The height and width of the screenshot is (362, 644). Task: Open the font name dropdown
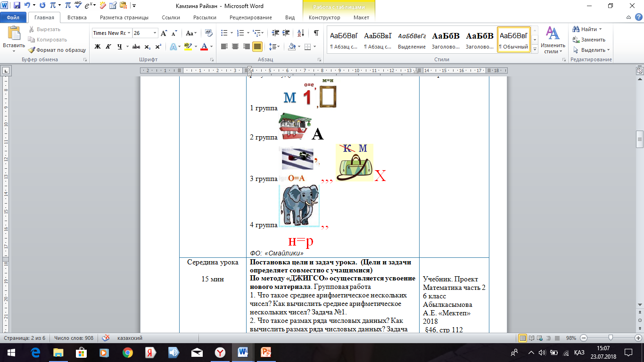point(129,33)
